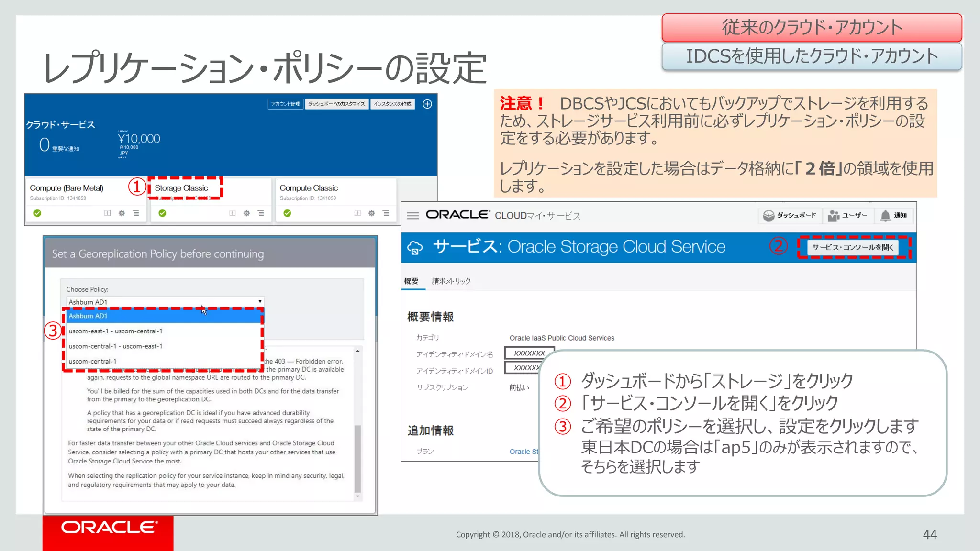Click gear icon on Compute (Bare Metal) tile

point(122,213)
